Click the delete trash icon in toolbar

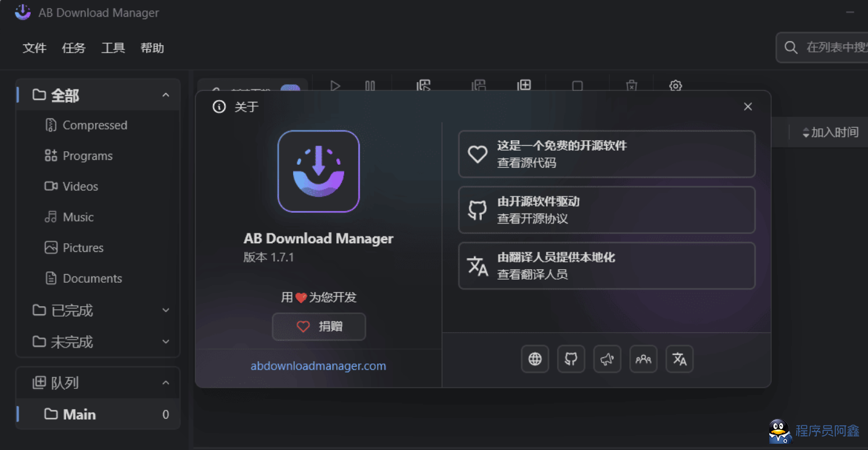632,86
